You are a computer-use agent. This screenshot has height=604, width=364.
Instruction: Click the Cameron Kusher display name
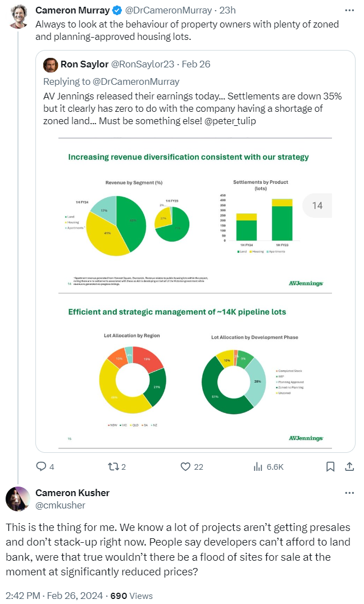[x=72, y=493]
